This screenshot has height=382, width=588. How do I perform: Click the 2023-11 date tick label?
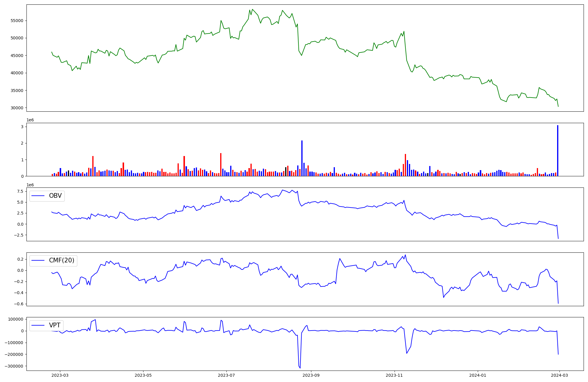point(394,375)
